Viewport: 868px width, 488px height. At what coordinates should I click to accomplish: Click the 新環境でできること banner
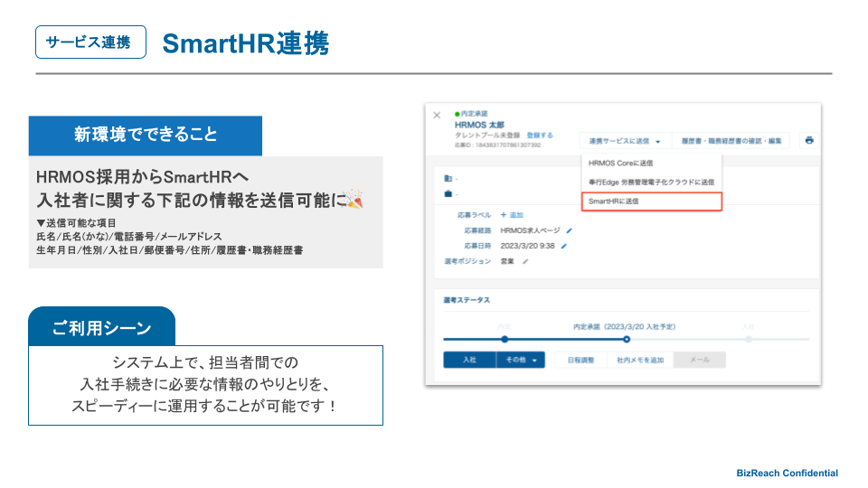click(x=146, y=135)
